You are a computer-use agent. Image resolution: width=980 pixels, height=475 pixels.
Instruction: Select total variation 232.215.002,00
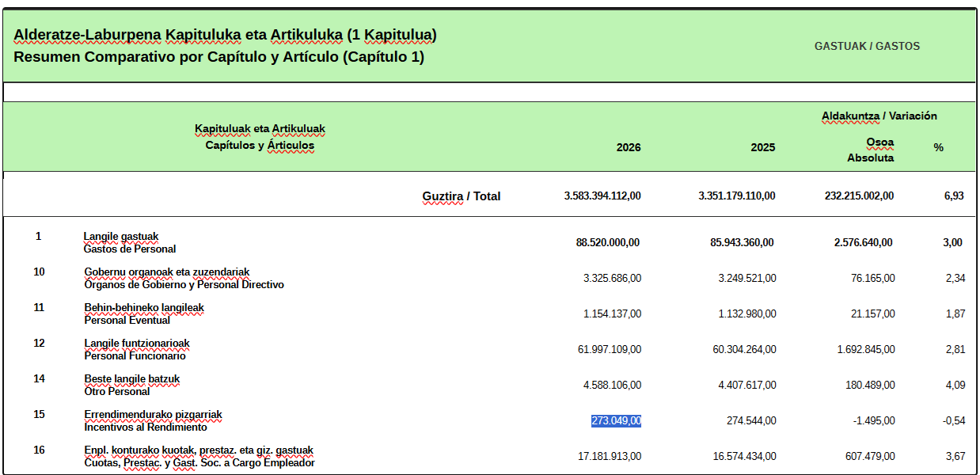(x=859, y=196)
